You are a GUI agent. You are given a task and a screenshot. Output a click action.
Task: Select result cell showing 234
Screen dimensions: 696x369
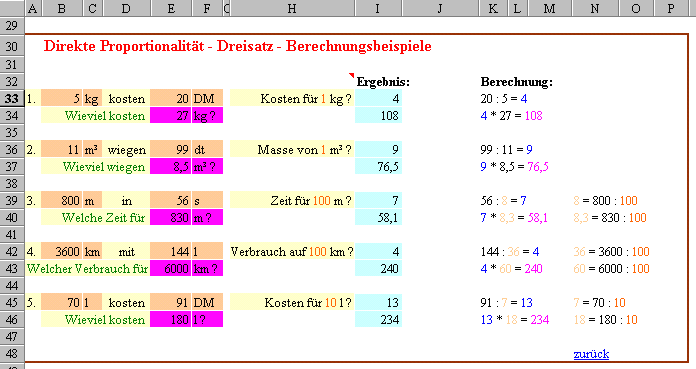click(378, 320)
